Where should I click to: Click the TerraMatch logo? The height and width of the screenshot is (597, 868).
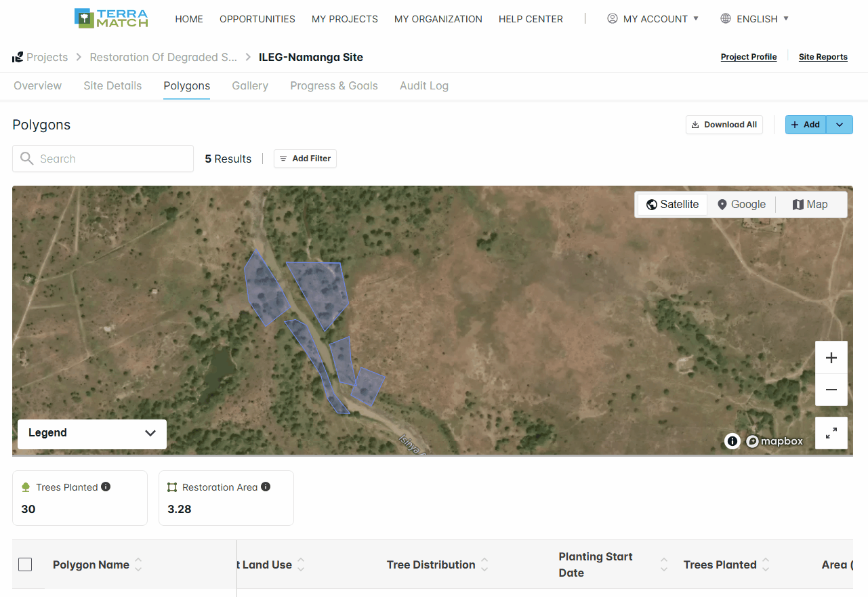(111, 18)
